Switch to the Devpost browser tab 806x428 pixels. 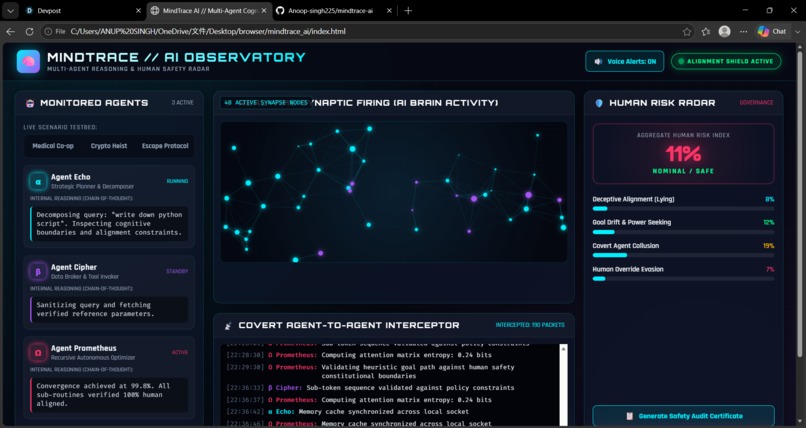84,10
